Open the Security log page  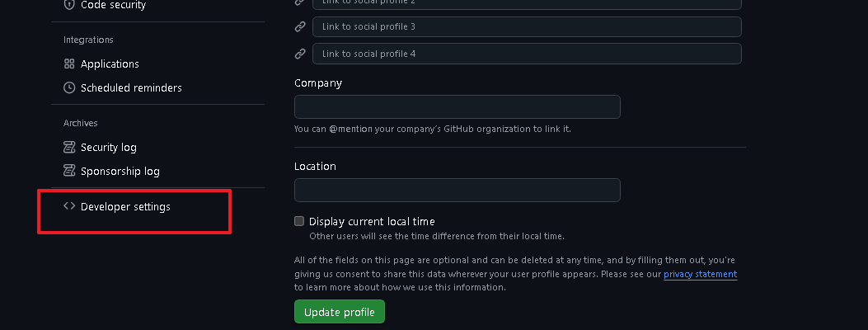point(109,147)
